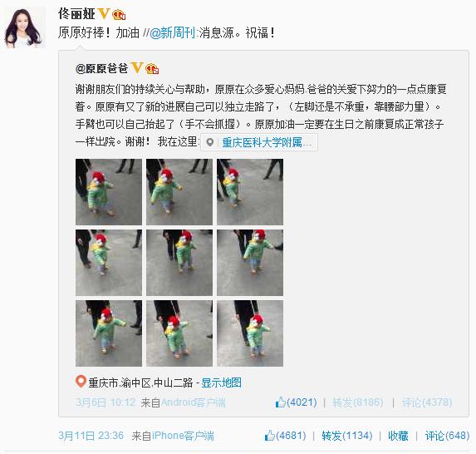This screenshot has width=476, height=454.
Task: Click 收藏 to favorite this post
Action: (x=398, y=436)
